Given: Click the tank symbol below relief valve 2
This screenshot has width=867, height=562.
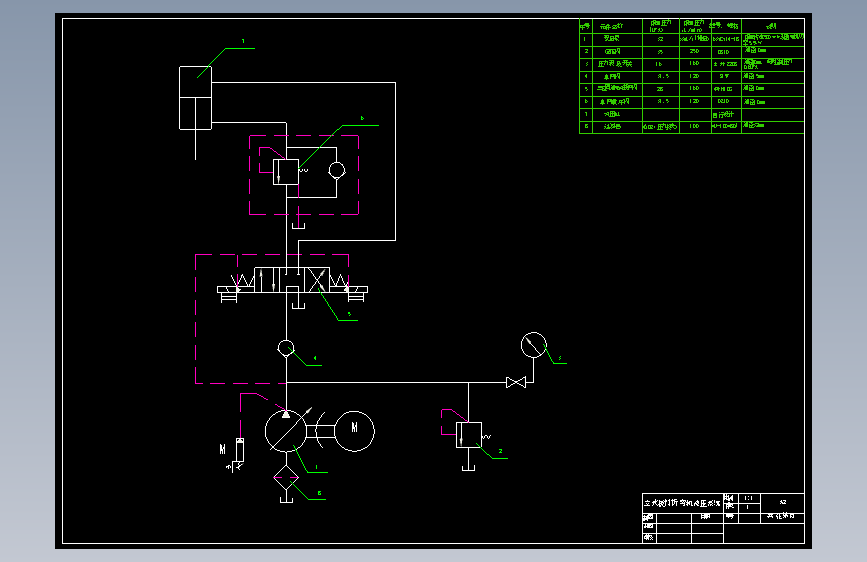Looking at the screenshot, I should pos(468,467).
